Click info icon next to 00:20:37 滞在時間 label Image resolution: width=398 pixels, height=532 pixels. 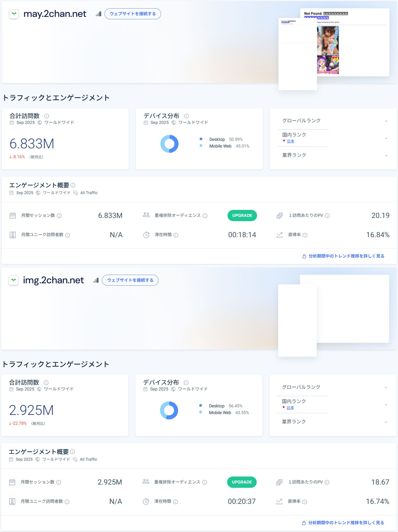click(175, 502)
